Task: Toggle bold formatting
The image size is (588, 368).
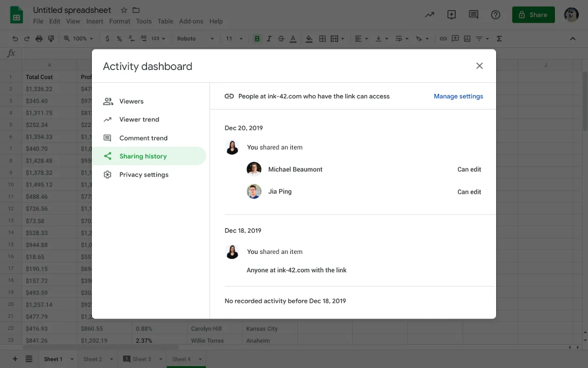Action: [257, 39]
